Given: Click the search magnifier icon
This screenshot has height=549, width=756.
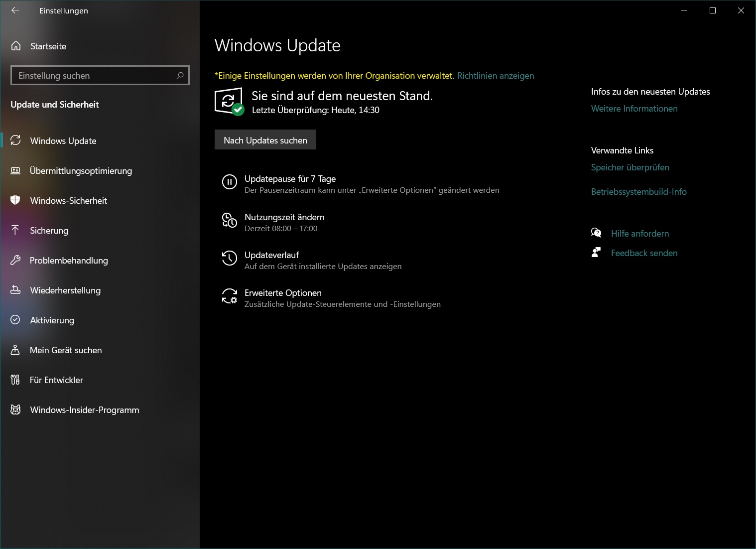Looking at the screenshot, I should [180, 75].
